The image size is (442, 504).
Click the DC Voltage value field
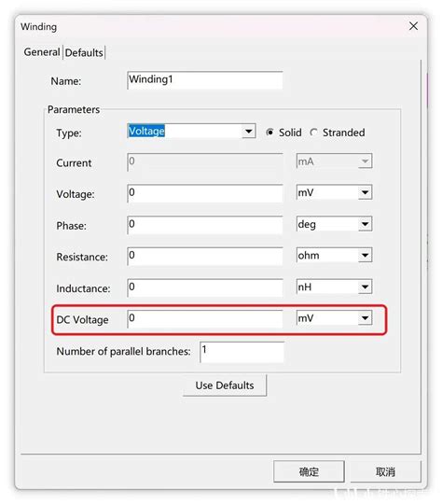tap(205, 319)
